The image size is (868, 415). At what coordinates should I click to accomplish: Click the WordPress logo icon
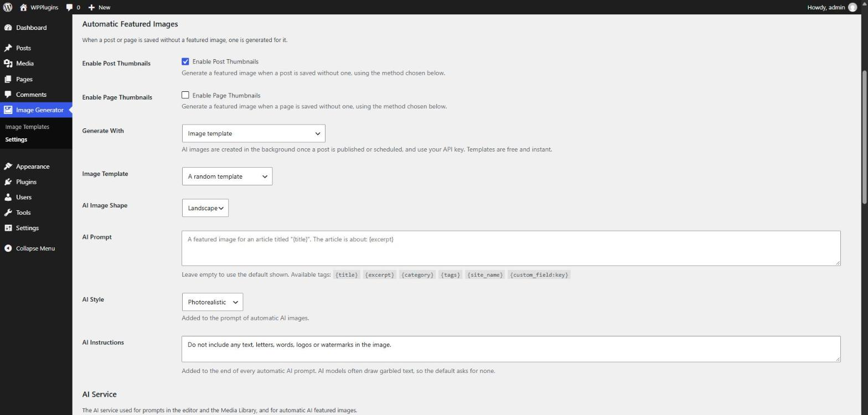(8, 7)
